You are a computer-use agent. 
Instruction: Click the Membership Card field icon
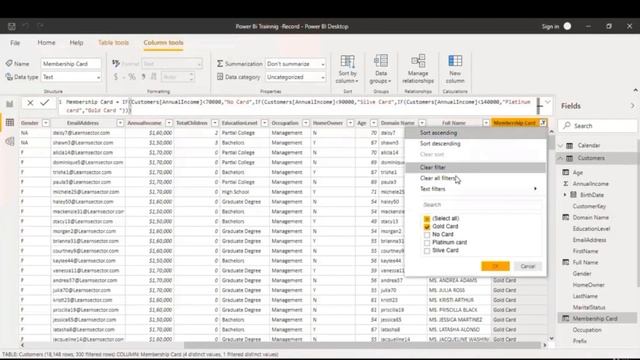[566, 318]
